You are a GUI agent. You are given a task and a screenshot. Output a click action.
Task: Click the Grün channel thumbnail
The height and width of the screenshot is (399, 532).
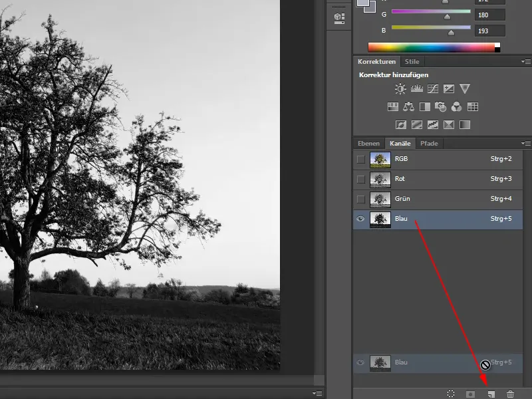tap(380, 199)
